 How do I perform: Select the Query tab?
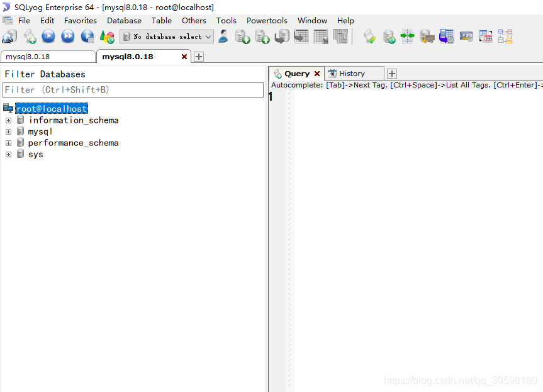(x=296, y=74)
